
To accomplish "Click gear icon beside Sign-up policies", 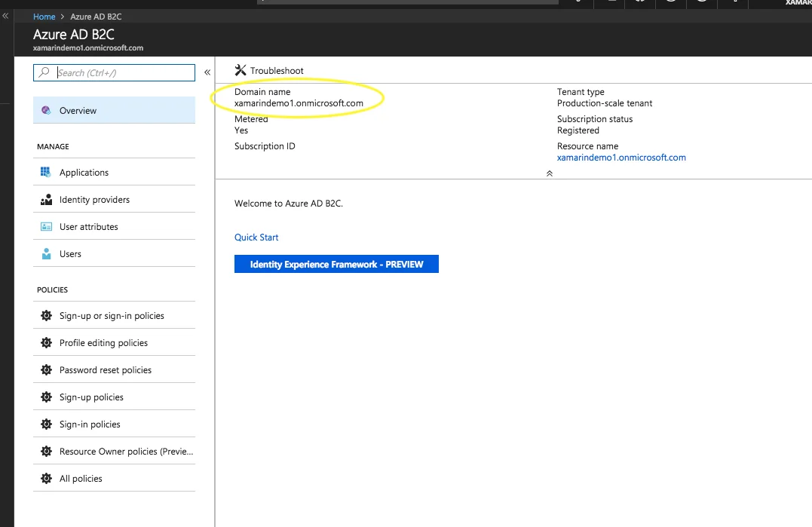I will 46,397.
